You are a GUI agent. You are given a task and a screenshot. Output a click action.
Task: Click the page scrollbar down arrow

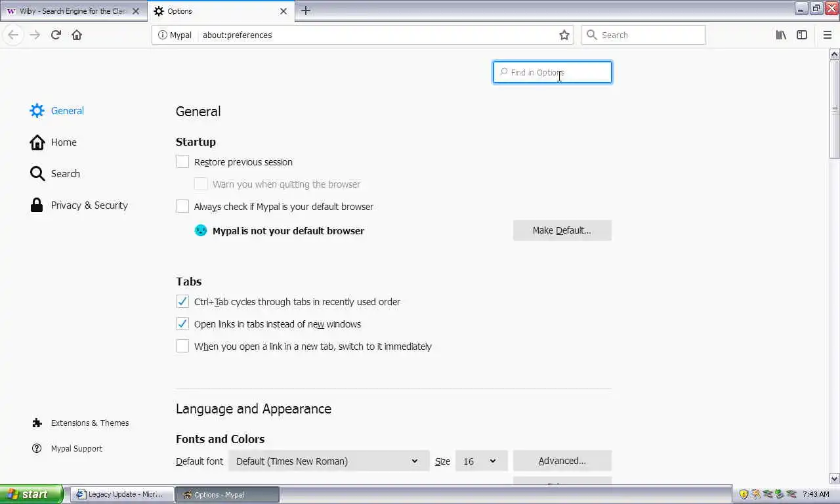point(835,479)
